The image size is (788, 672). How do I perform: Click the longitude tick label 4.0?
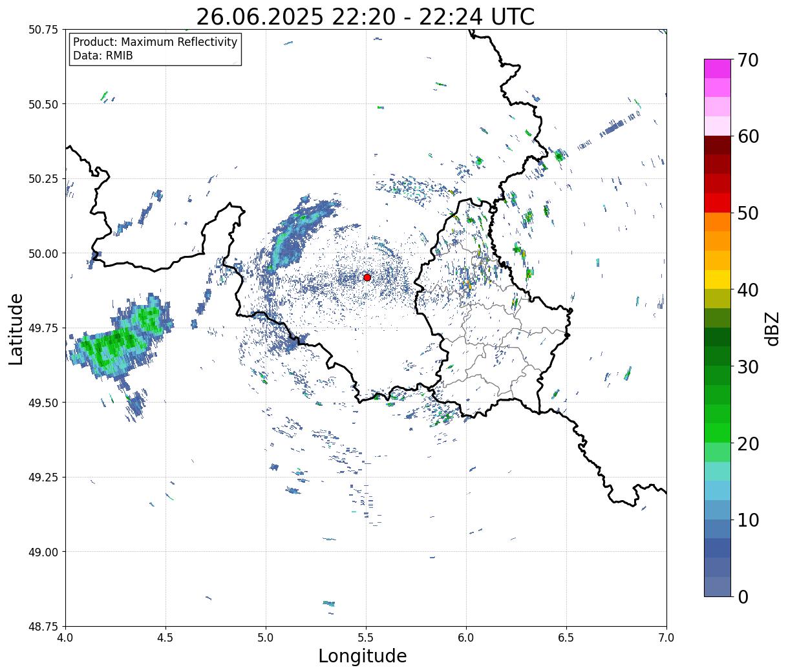pyautogui.click(x=65, y=638)
